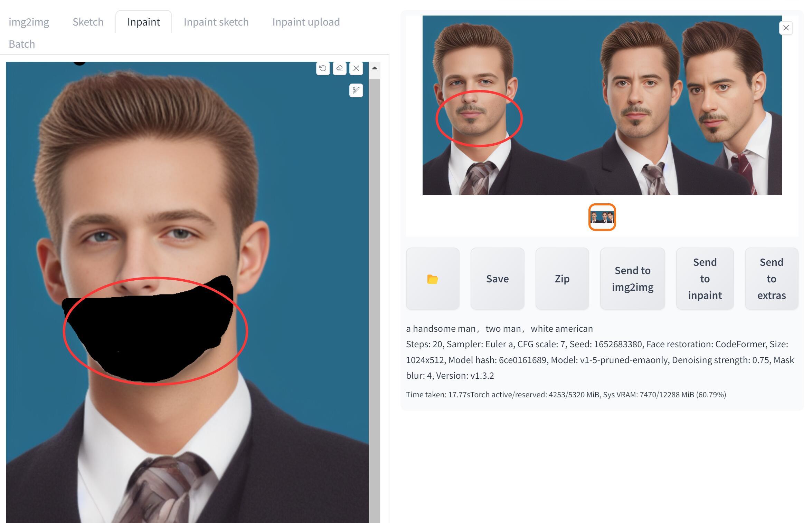Click the 'Time taken: 17.77s' text

(x=438, y=395)
